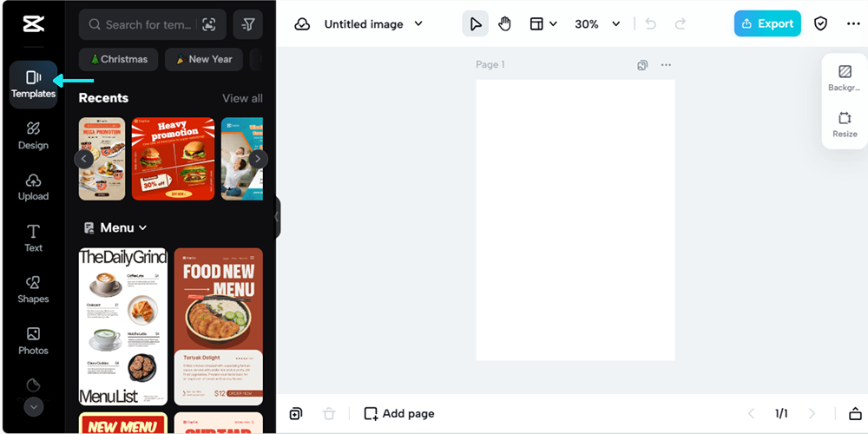The image size is (868, 434).
Task: Expand more sidebar items with down chevron
Action: (x=33, y=407)
